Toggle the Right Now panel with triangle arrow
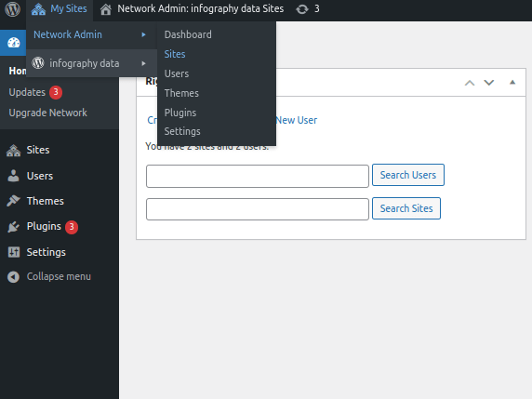Viewport: 532px width, 399px height. pyautogui.click(x=512, y=83)
